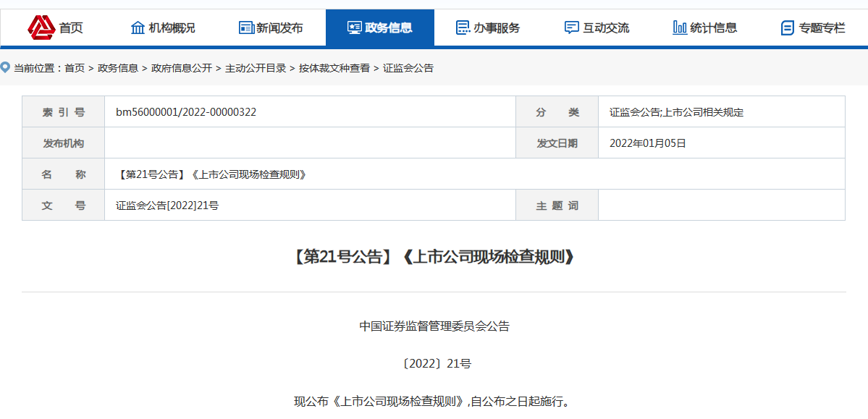868x419 pixels.
Task: Go to 首页 in the breadcrumb
Action: (x=75, y=69)
